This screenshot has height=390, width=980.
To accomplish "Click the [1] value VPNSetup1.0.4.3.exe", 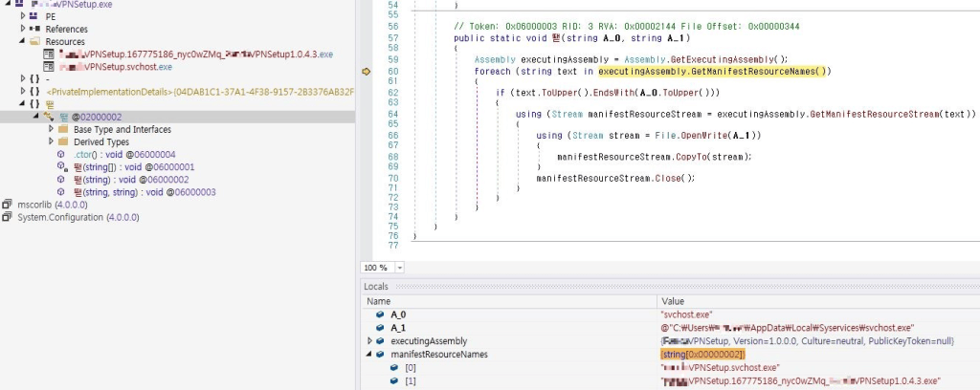I will [801, 380].
